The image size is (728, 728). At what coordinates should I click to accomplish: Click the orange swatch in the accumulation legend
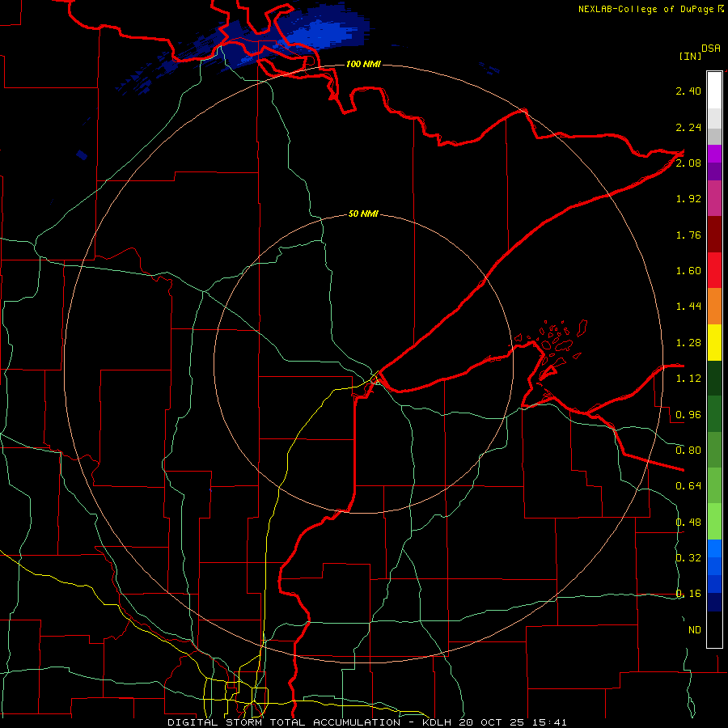pos(714,307)
